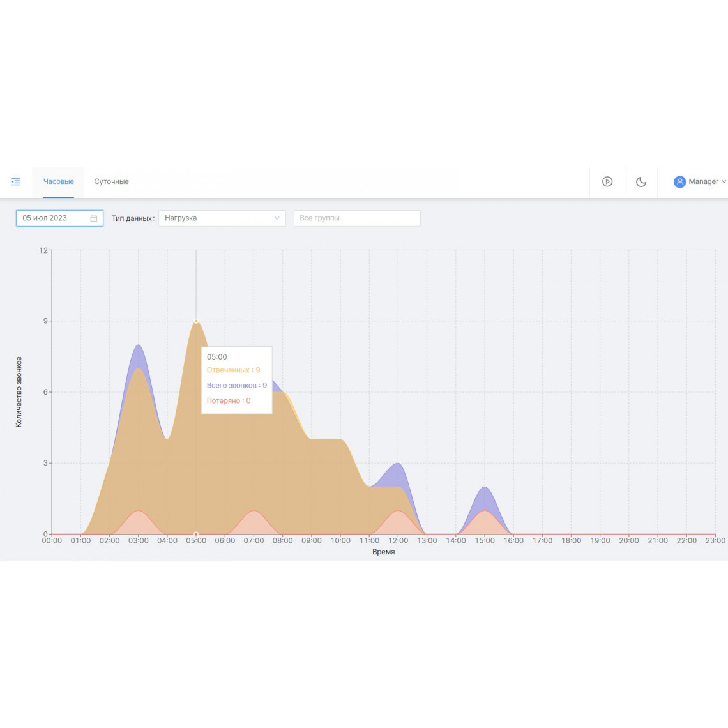Click 'Всего звонков : 9' in tooltip

pyautogui.click(x=237, y=385)
